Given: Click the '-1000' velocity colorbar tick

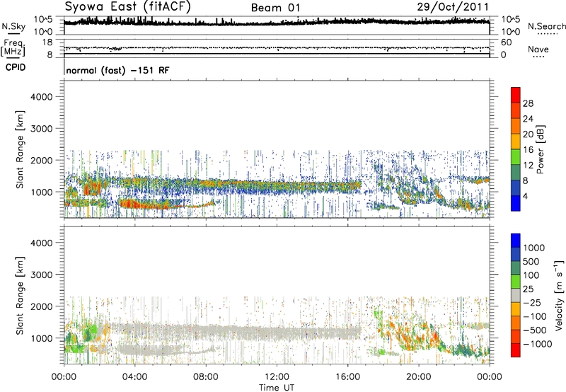Looking at the screenshot, I should pos(537,344).
